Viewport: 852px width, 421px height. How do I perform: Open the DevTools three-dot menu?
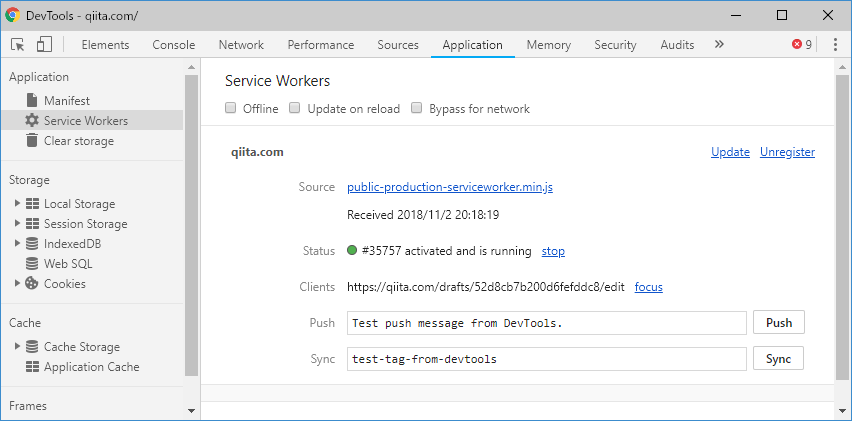click(835, 45)
